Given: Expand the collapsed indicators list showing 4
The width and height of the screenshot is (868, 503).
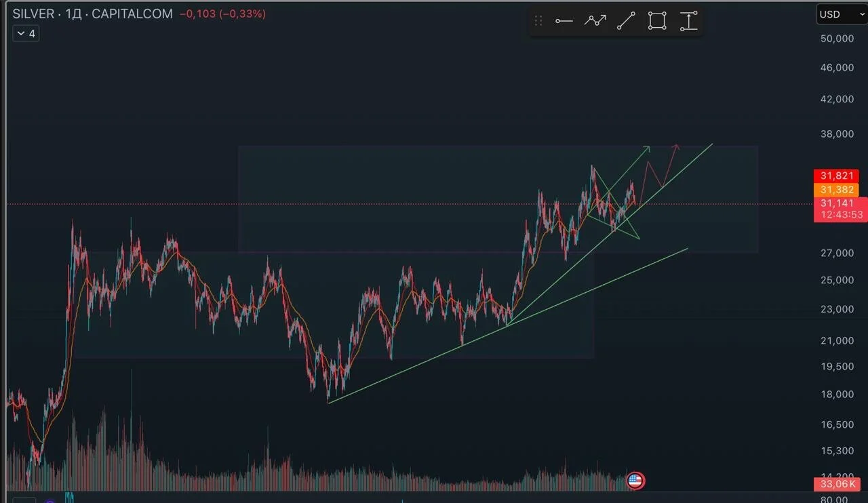Looking at the screenshot, I should [26, 33].
